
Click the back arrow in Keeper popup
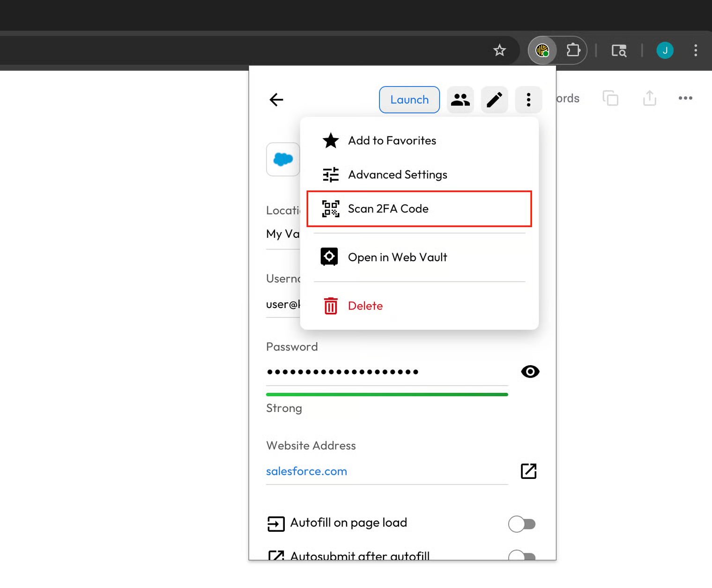(x=276, y=100)
